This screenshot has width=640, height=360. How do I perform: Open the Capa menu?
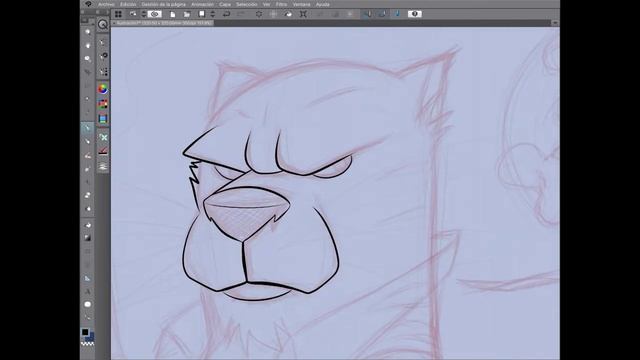click(225, 4)
